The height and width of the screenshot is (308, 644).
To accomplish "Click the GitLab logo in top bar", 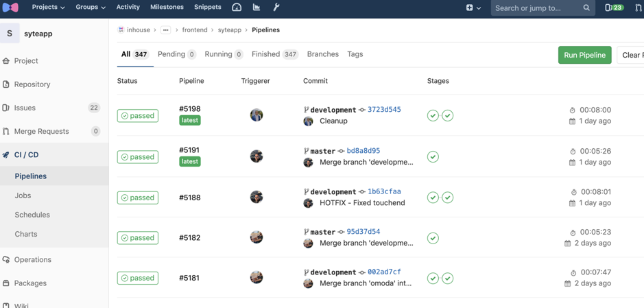I will (x=10, y=8).
